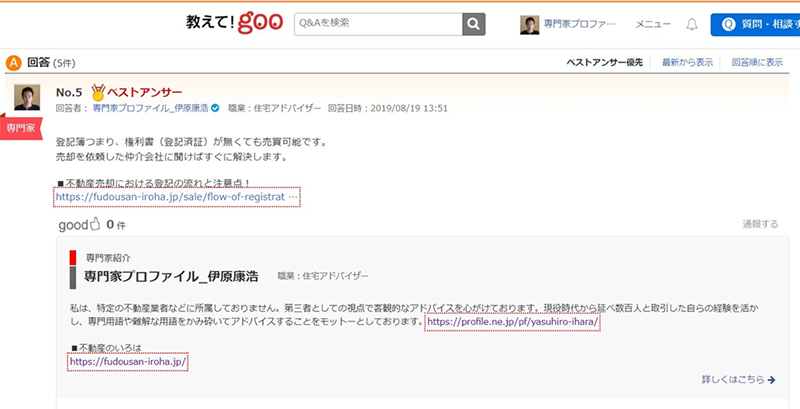Focus the Q&Aを検索 search field
The height and width of the screenshot is (409, 800).
click(x=378, y=24)
